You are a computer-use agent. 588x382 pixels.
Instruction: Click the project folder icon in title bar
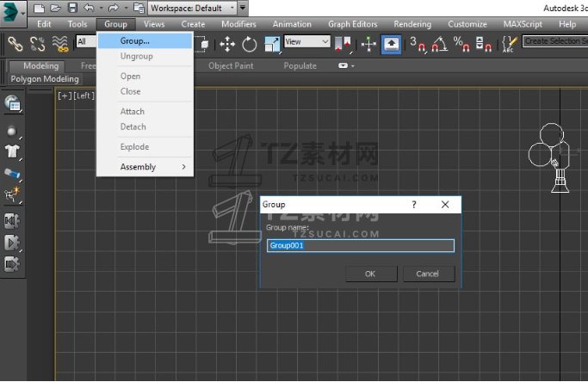[139, 8]
